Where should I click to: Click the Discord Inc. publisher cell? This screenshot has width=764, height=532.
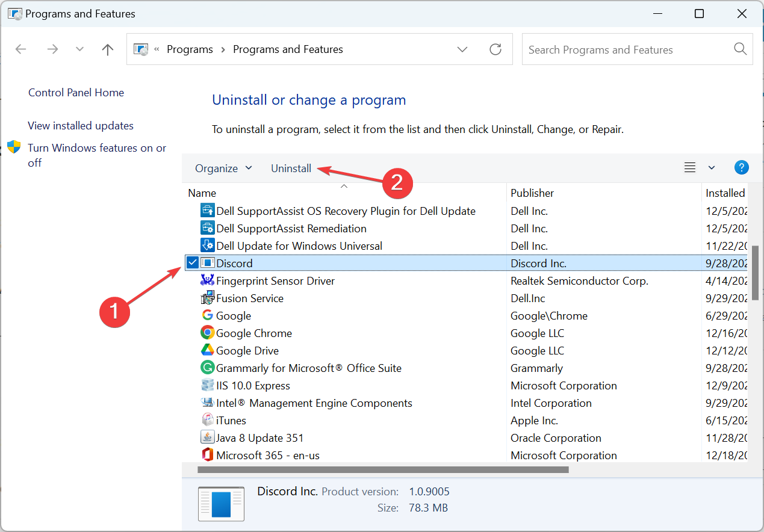tap(538, 264)
